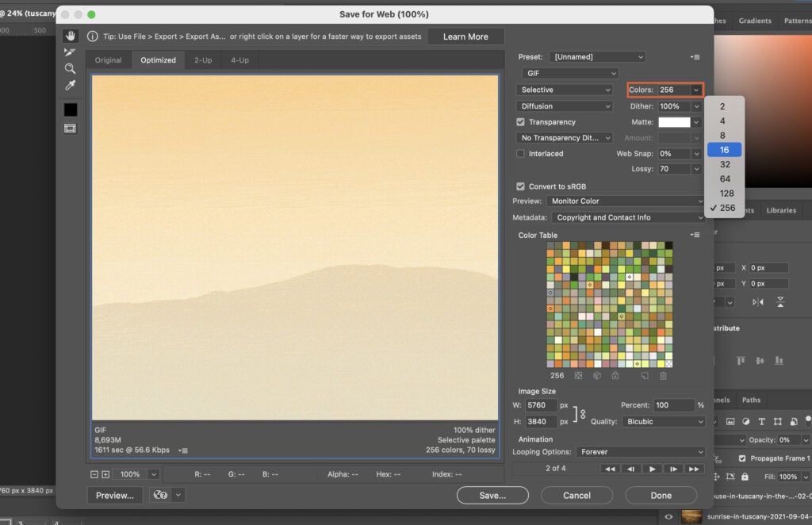Select the Hand tool in the dialog toolbar
The width and height of the screenshot is (812, 525).
click(x=70, y=36)
